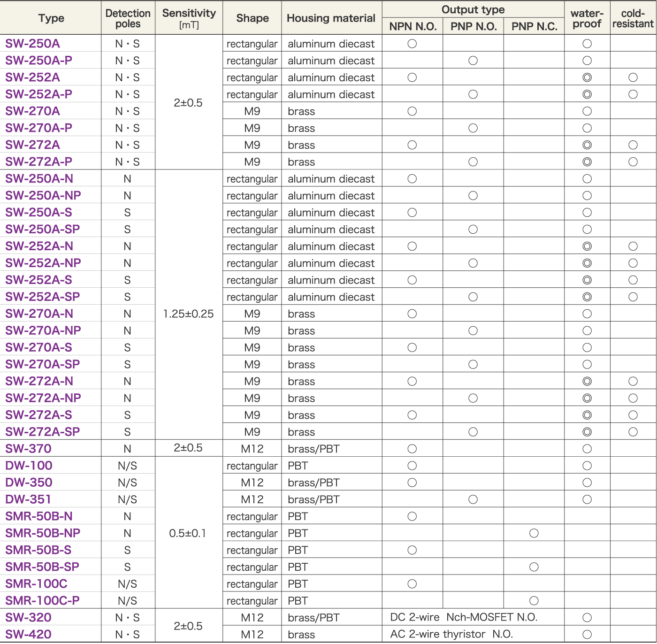Select the SW-250A-SP link
Viewport: 657px width, 644px height.
(42, 230)
